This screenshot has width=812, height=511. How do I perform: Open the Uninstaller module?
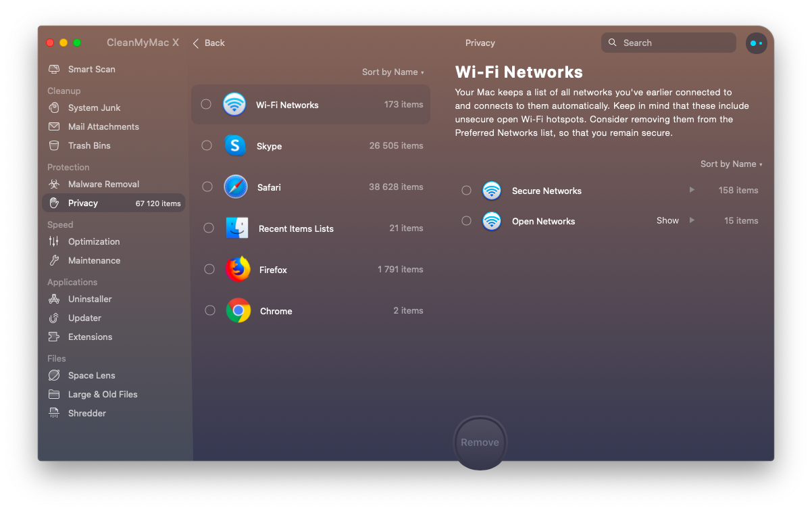click(90, 299)
